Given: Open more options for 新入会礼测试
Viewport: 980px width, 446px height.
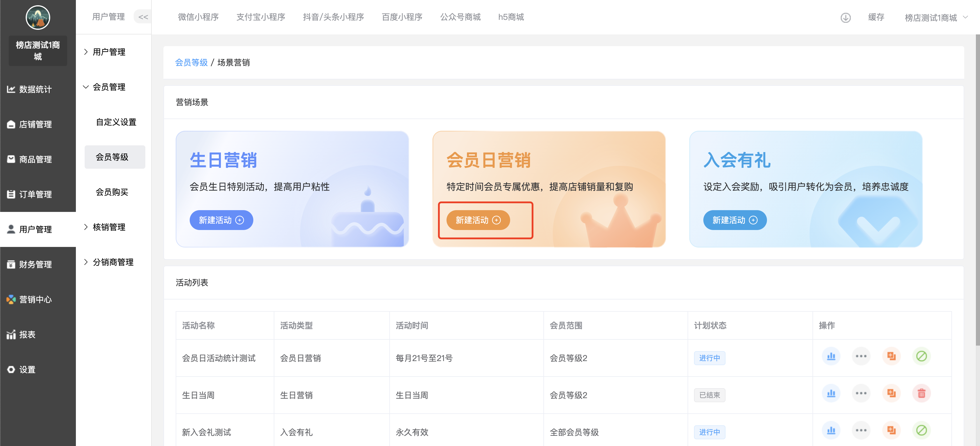Looking at the screenshot, I should click(x=861, y=431).
